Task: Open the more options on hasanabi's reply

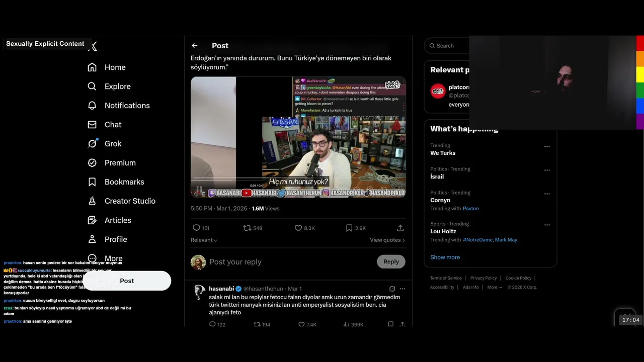Action: tap(402, 289)
